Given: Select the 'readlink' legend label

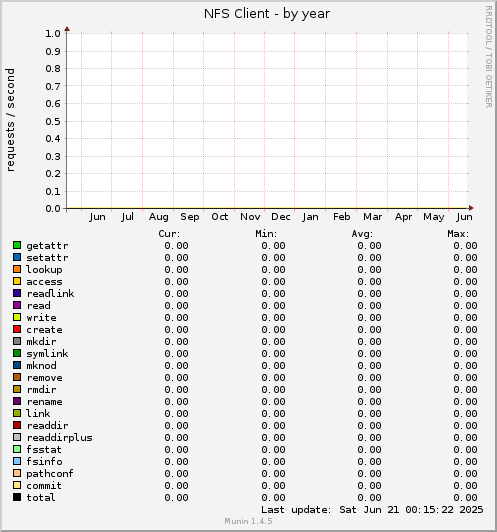Looking at the screenshot, I should pos(50,293).
